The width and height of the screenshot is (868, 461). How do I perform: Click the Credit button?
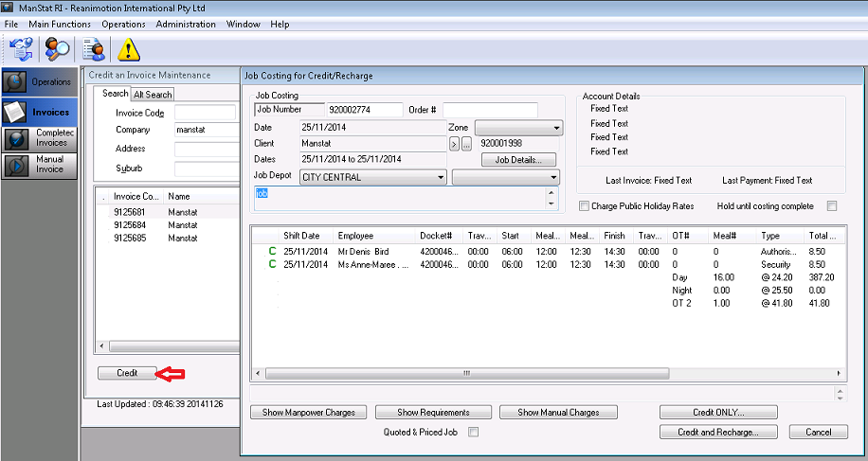pyautogui.click(x=127, y=373)
